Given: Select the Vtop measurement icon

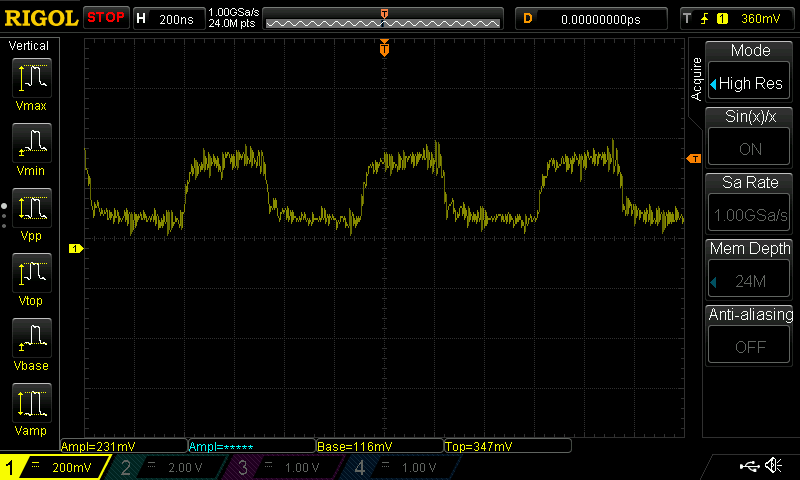Looking at the screenshot, I should (x=32, y=273).
